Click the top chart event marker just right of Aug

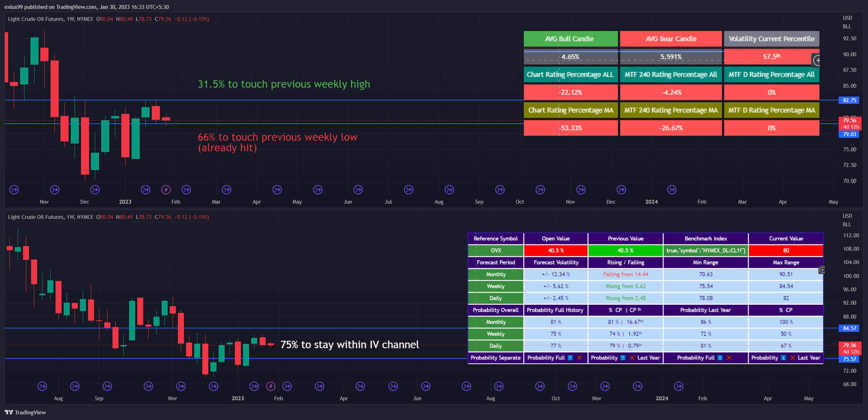[x=449, y=190]
